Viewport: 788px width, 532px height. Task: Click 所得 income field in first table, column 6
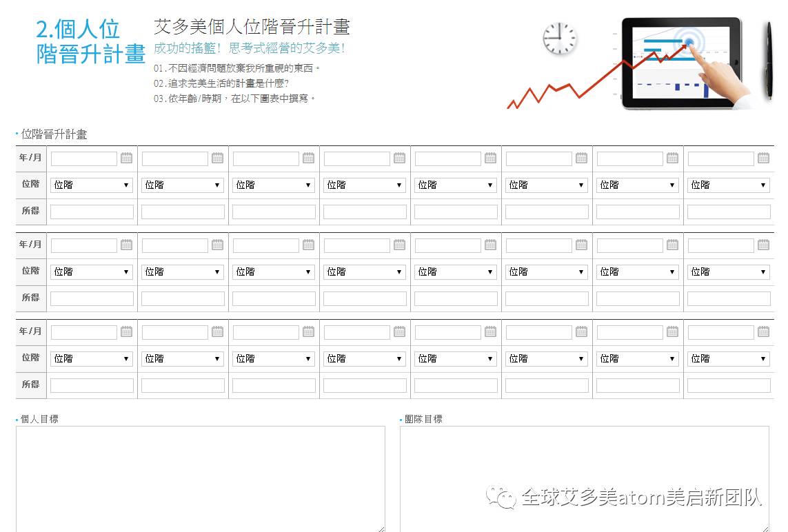pyautogui.click(x=547, y=212)
